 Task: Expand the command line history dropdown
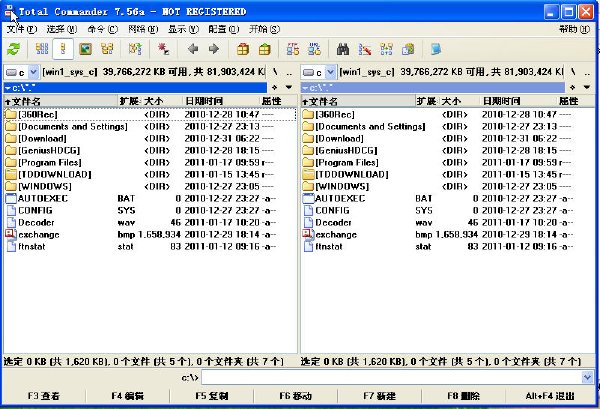pos(587,378)
